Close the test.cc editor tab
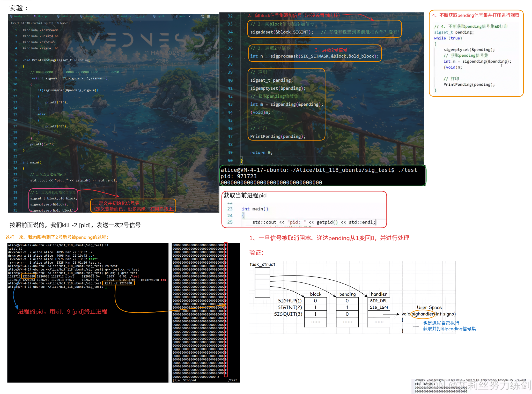Image resolution: width=532 pixels, height=394 pixels. pyautogui.click(x=190, y=16)
